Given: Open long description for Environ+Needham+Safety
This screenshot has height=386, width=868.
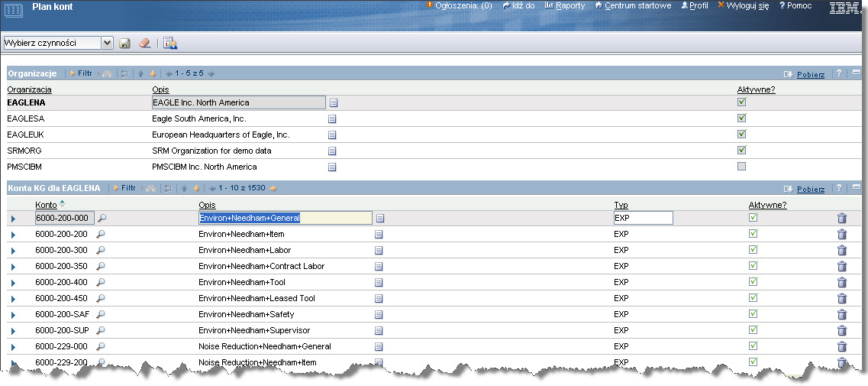Looking at the screenshot, I should [379, 315].
